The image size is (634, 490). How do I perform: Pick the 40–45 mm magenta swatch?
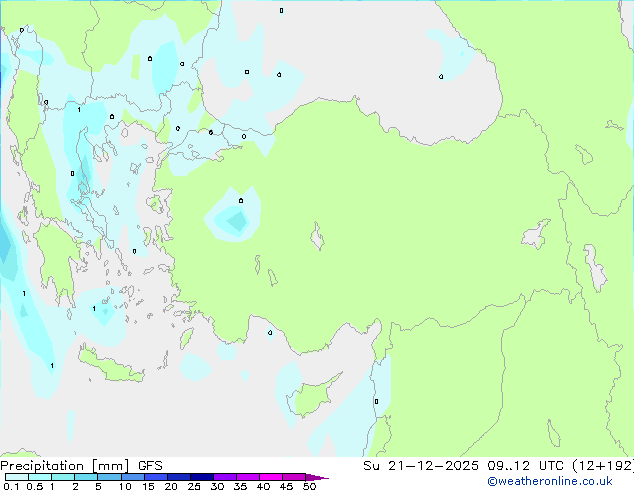(271, 477)
